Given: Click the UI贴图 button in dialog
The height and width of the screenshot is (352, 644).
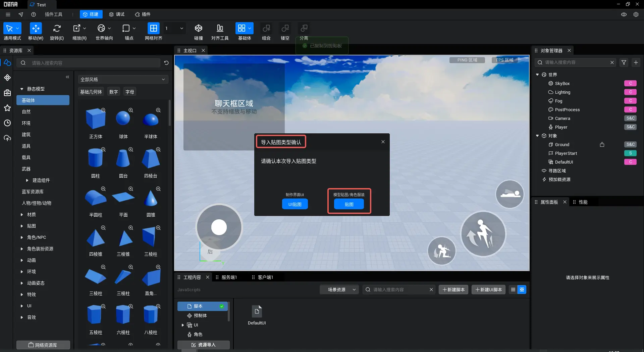Looking at the screenshot, I should pyautogui.click(x=295, y=204).
